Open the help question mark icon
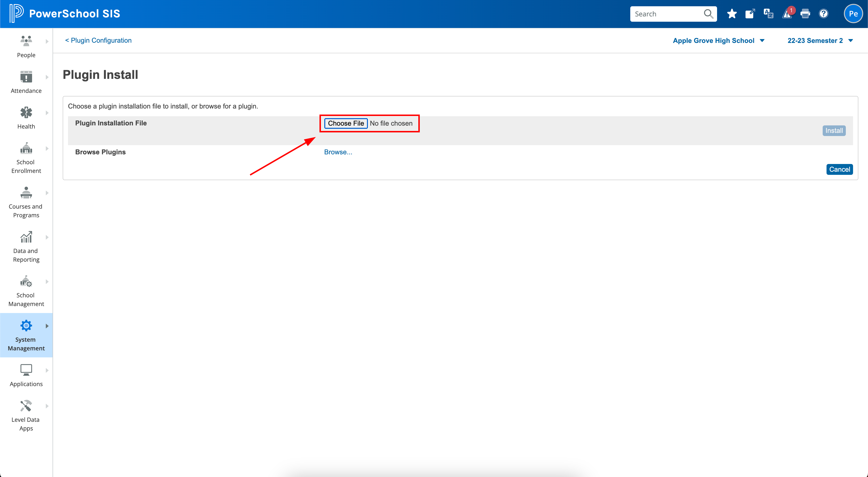The width and height of the screenshot is (868, 477). pos(824,14)
